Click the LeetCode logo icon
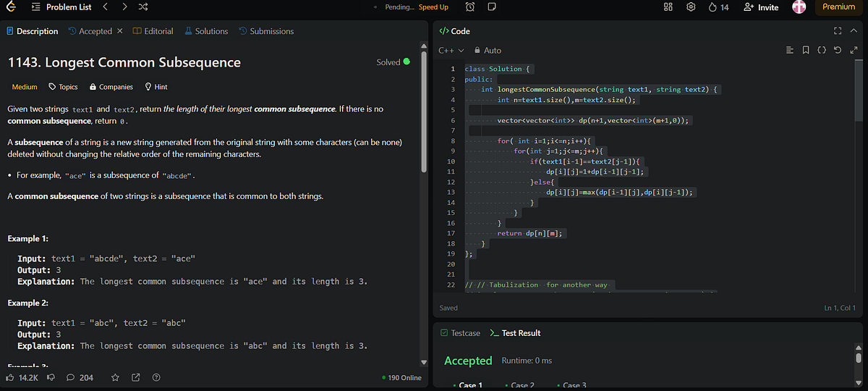 (x=10, y=7)
